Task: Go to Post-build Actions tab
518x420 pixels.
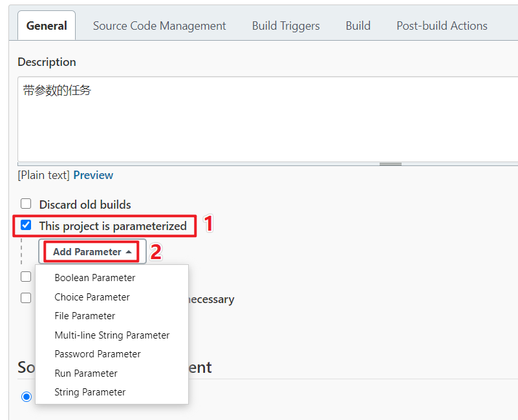Action: pyautogui.click(x=442, y=26)
